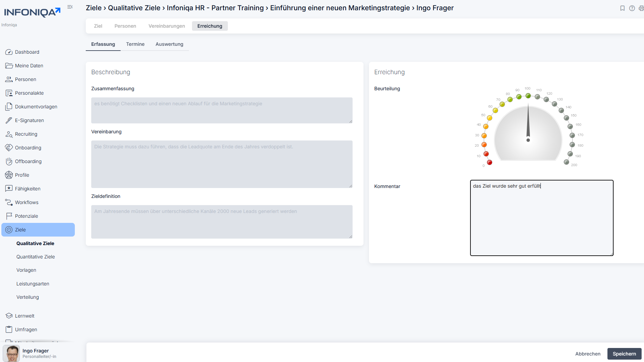The image size is (644, 362).
Task: Open Recruiting icon in sidebar
Action: pyautogui.click(x=9, y=134)
